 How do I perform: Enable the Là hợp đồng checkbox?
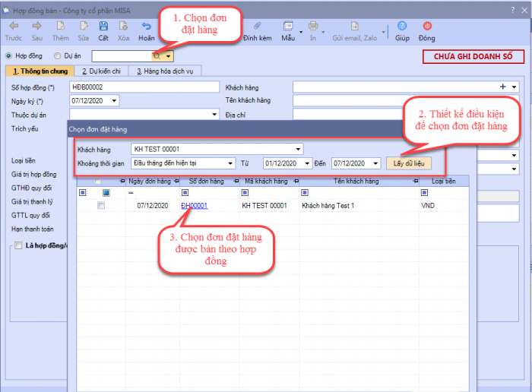click(x=18, y=245)
